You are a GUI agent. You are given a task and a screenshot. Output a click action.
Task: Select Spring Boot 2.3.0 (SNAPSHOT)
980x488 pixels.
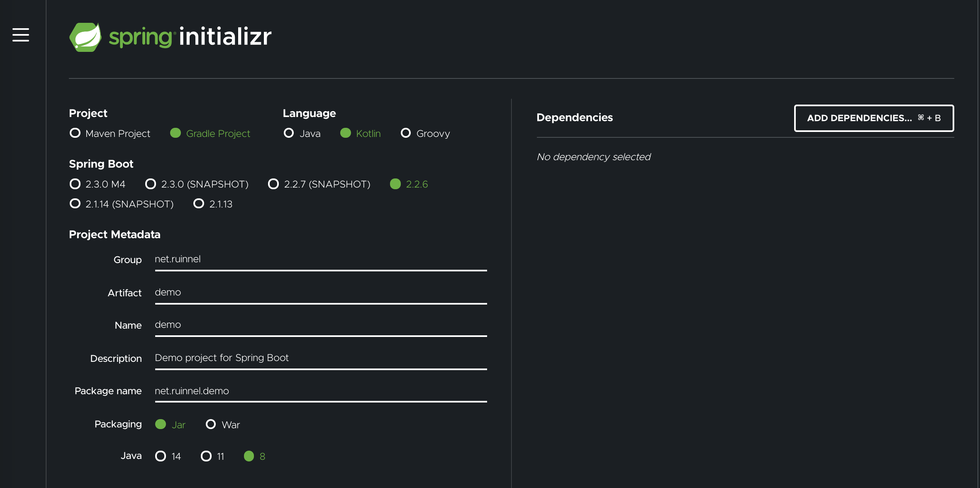197,184
